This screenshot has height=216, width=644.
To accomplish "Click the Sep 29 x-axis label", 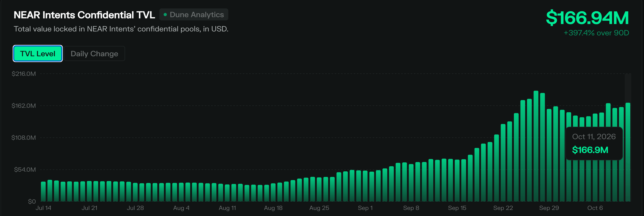I will [549, 208].
